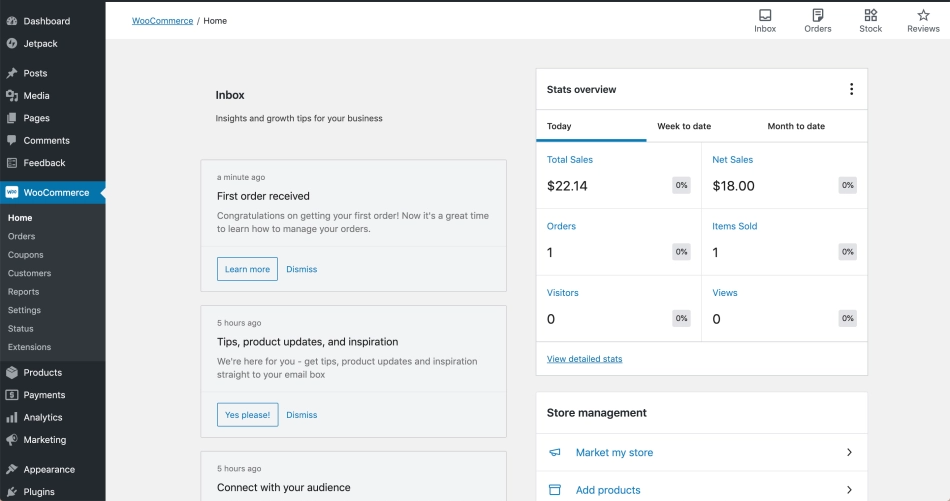Click the Connect with your audience heading
The width and height of the screenshot is (950, 501).
284,488
